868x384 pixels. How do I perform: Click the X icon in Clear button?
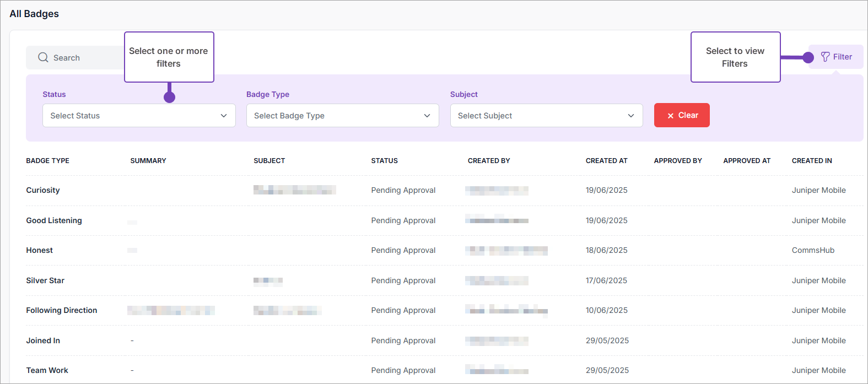[671, 116]
